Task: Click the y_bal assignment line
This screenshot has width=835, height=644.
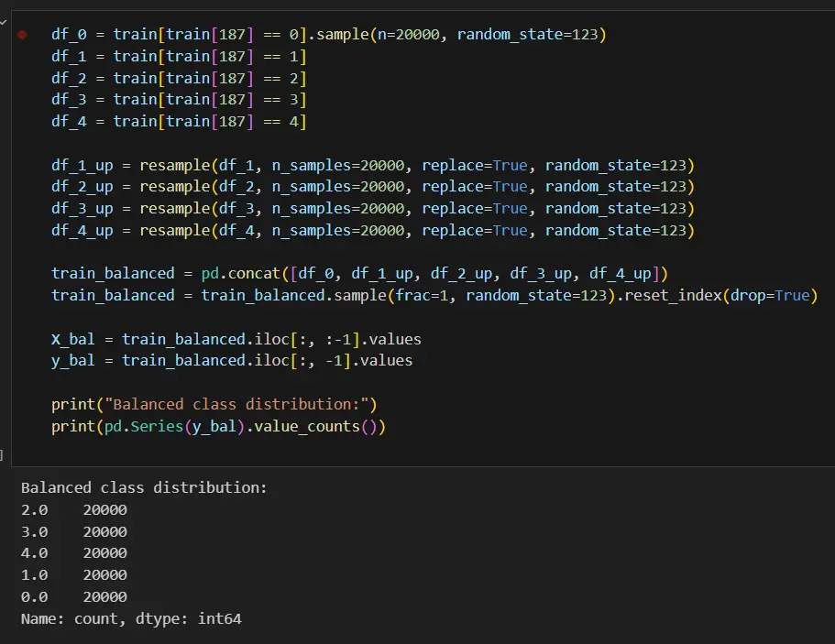Action: pyautogui.click(x=232, y=360)
